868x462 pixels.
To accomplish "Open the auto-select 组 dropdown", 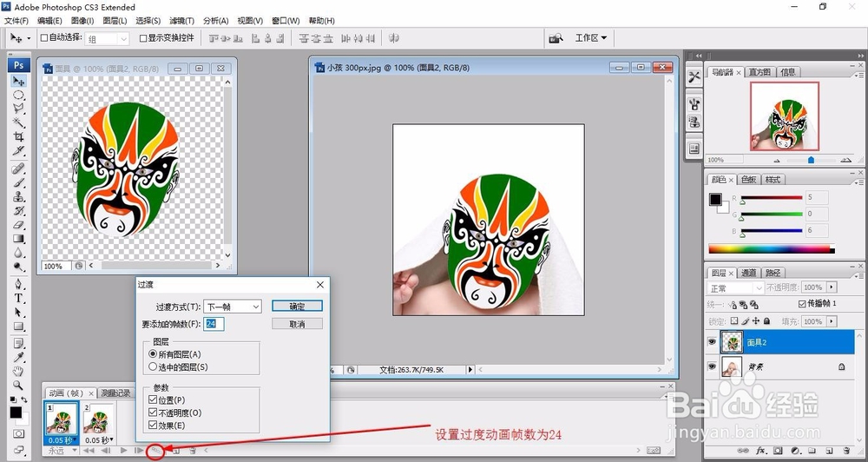I will pos(107,39).
